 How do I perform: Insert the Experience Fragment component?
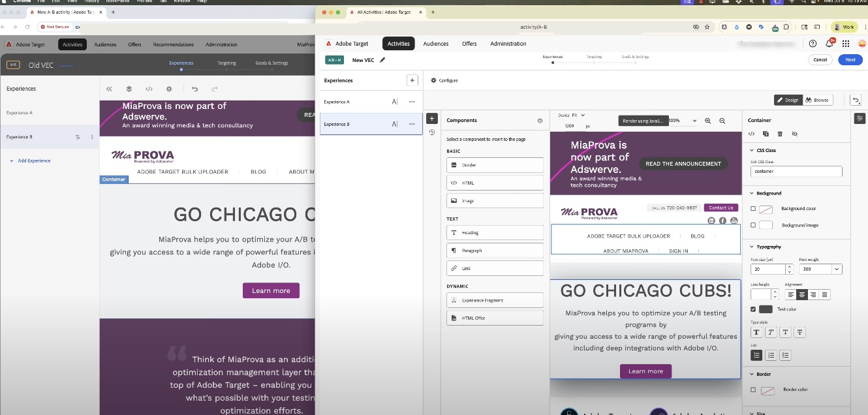pyautogui.click(x=495, y=300)
